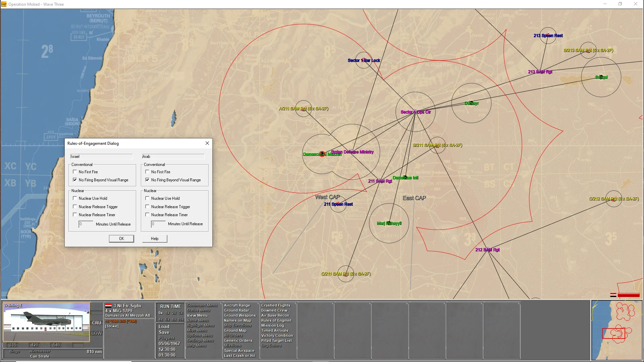Image resolution: width=644 pixels, height=362 pixels.
Task: Click the app icon in the title bar
Action: [4, 4]
